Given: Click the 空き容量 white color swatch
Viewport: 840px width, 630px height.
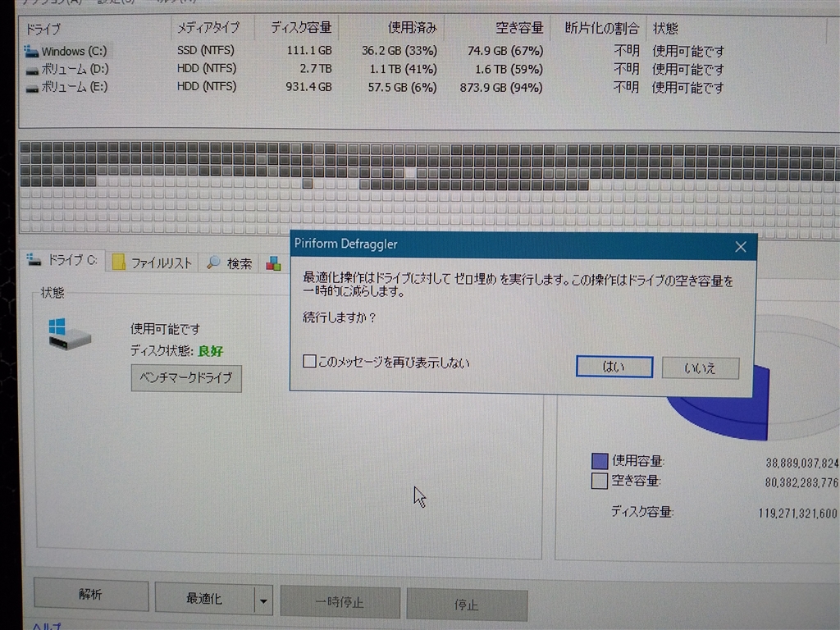Looking at the screenshot, I should [600, 481].
